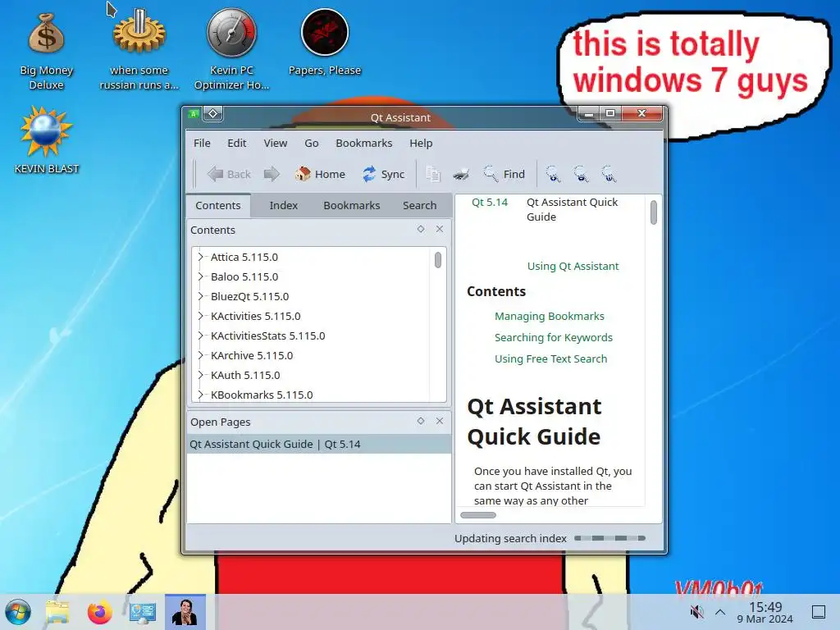
Task: Open the system settings taskbar icon
Action: point(143,612)
